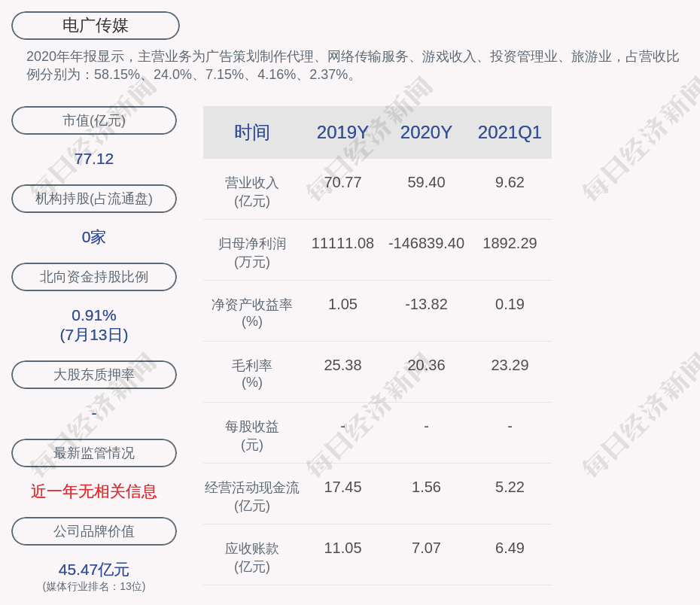The width and height of the screenshot is (700, 605).
Task: Click the ROE value -13.82
Action: (426, 304)
